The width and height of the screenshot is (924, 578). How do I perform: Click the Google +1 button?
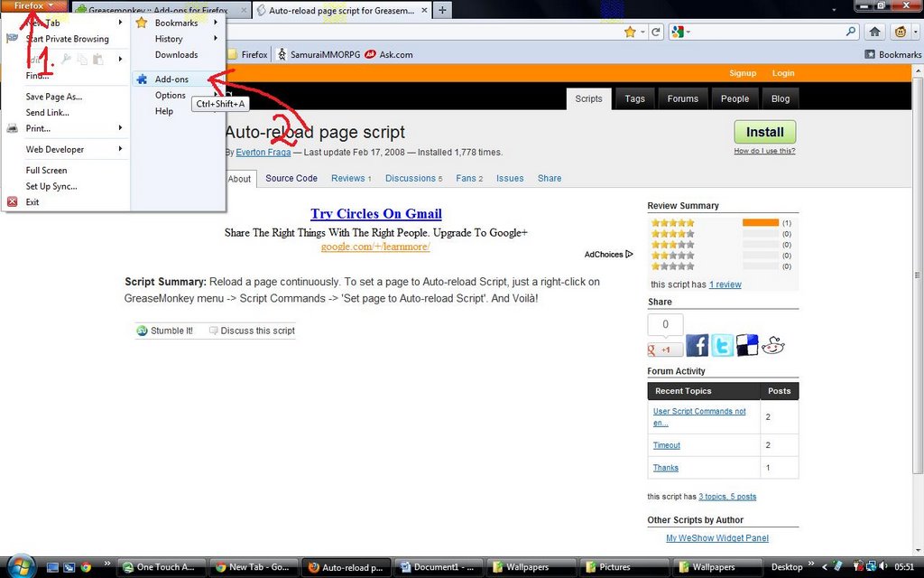[x=665, y=348]
